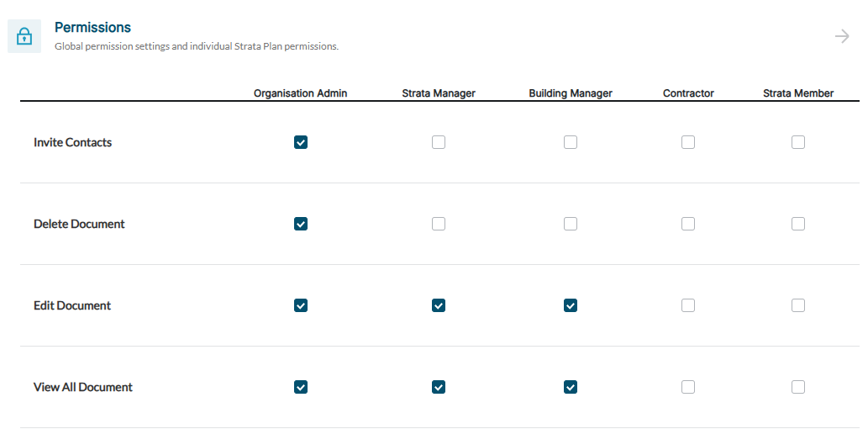Tick Invite Contacts for Strata Member
The height and width of the screenshot is (429, 868).
[798, 142]
